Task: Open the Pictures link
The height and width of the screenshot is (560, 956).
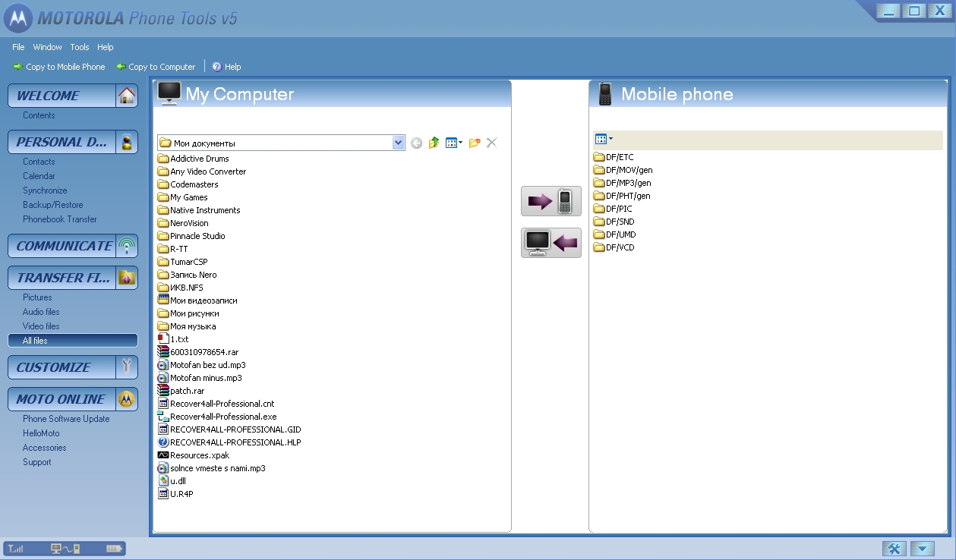Action: [x=37, y=297]
